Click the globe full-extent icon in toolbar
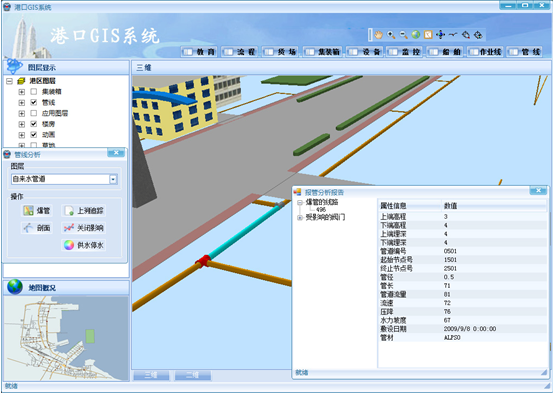 tap(416, 35)
